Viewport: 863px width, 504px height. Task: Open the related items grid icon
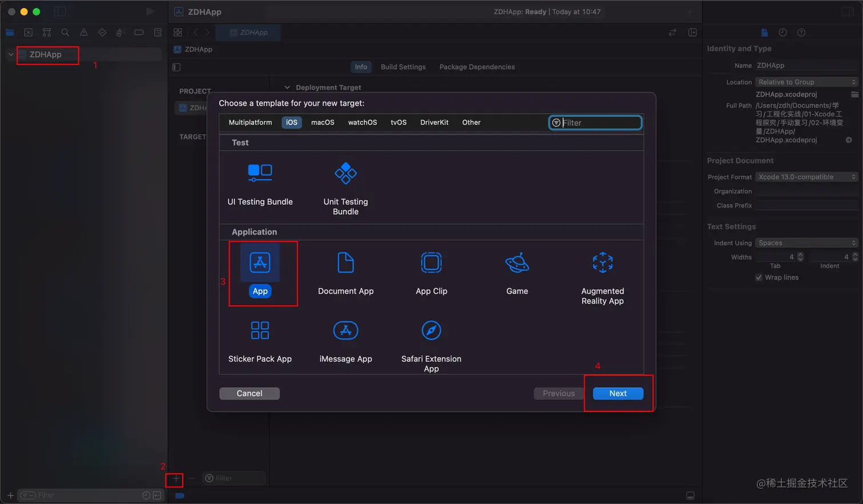(178, 33)
